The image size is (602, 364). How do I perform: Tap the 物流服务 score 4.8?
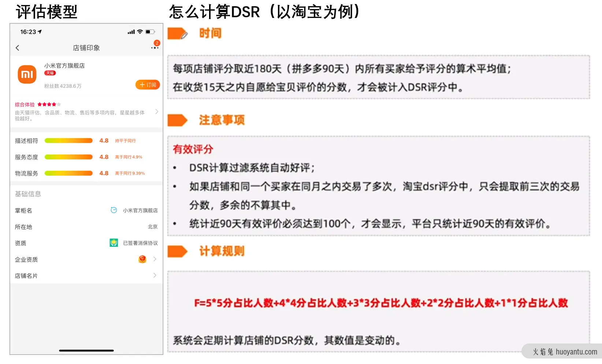(x=104, y=173)
